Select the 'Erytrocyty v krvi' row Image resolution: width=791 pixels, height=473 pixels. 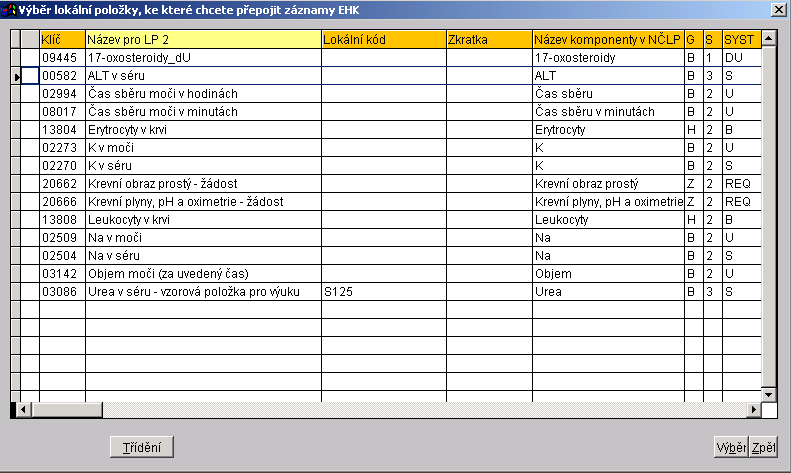[x=203, y=130]
